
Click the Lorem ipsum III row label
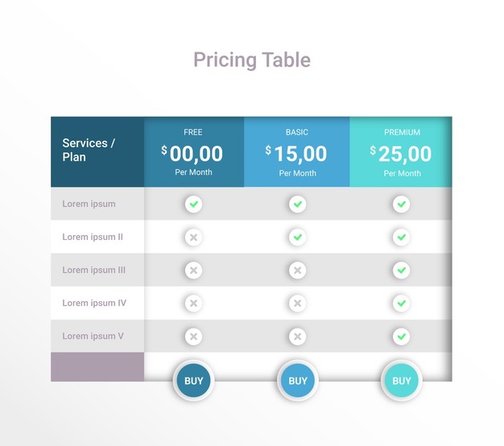(x=93, y=270)
